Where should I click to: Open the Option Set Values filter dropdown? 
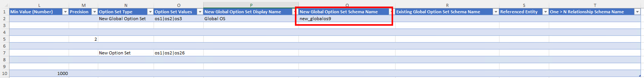(200, 12)
